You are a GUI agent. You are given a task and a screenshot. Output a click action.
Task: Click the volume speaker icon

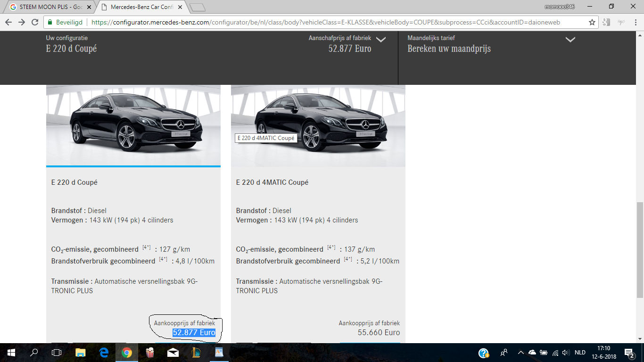[566, 353]
